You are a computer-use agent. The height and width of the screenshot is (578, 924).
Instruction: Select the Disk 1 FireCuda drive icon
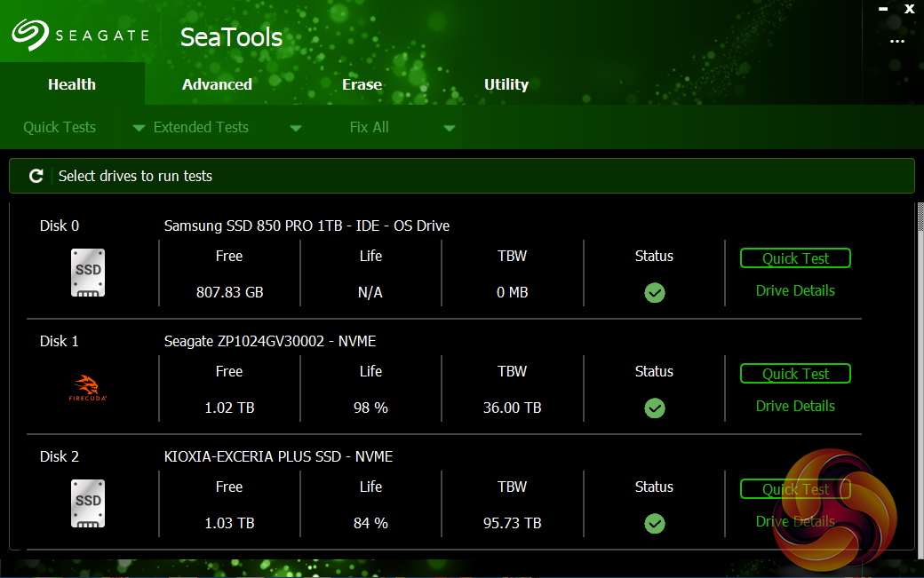pos(88,389)
